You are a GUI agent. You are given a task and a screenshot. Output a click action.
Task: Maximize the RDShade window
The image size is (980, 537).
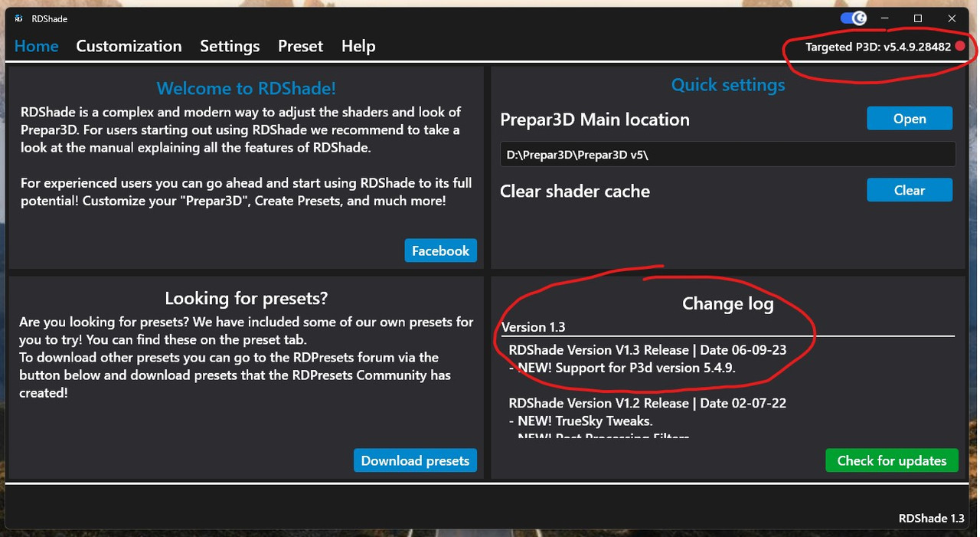[918, 18]
